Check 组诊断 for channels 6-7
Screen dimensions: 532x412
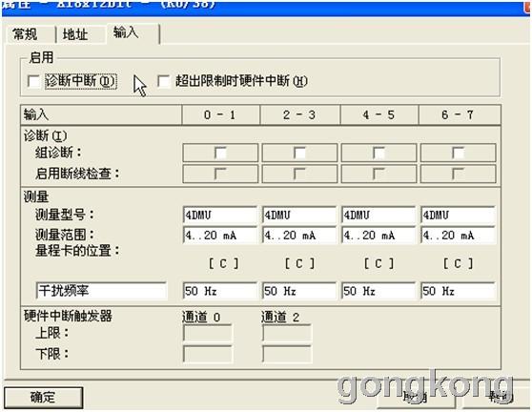(458, 153)
